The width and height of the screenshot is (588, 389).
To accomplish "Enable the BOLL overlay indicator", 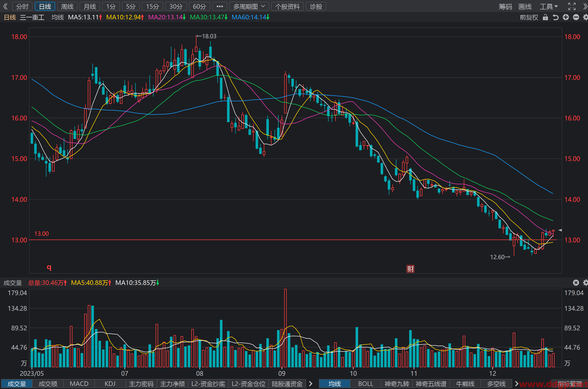I will click(366, 384).
